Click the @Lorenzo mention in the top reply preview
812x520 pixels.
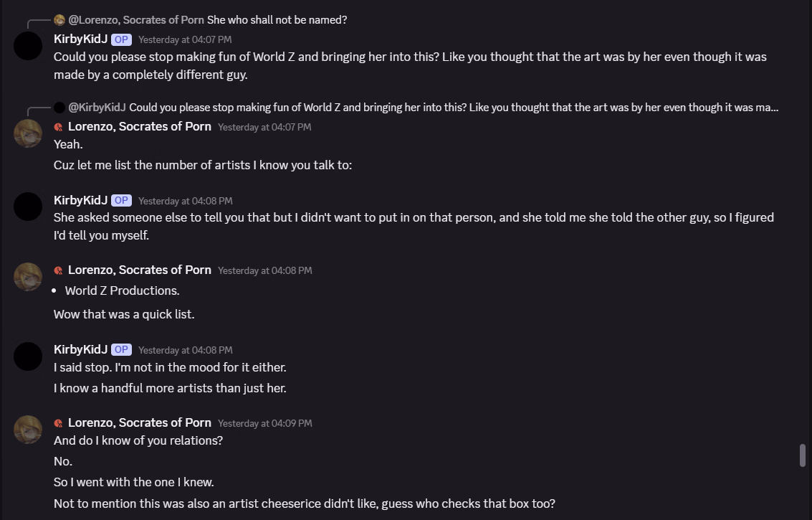[x=136, y=20]
